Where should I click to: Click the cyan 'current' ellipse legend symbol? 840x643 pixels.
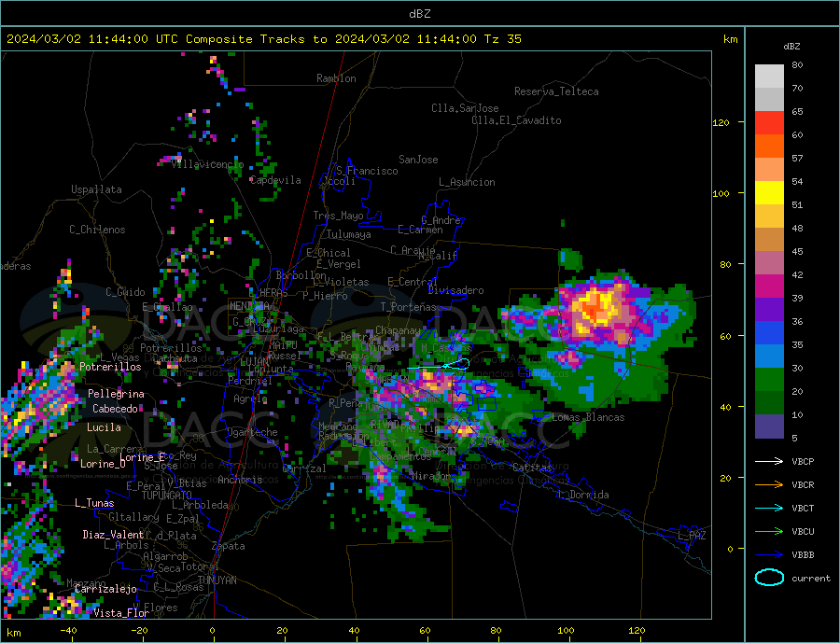coord(769,578)
